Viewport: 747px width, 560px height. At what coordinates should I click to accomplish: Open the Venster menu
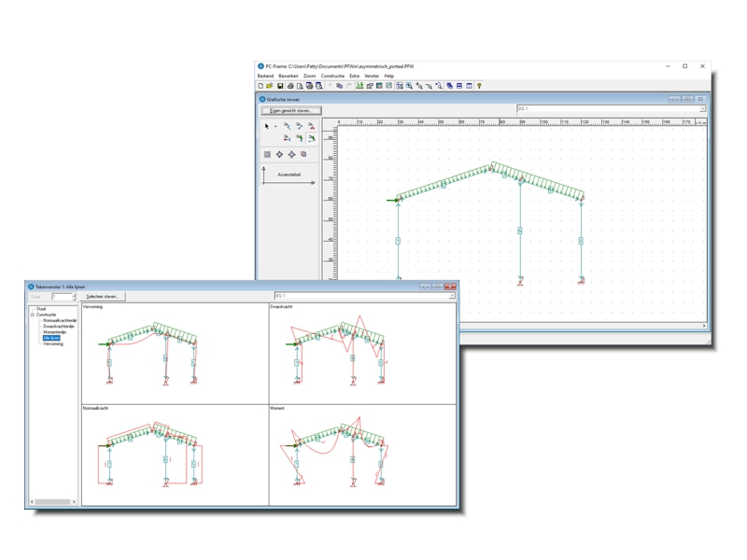point(372,77)
